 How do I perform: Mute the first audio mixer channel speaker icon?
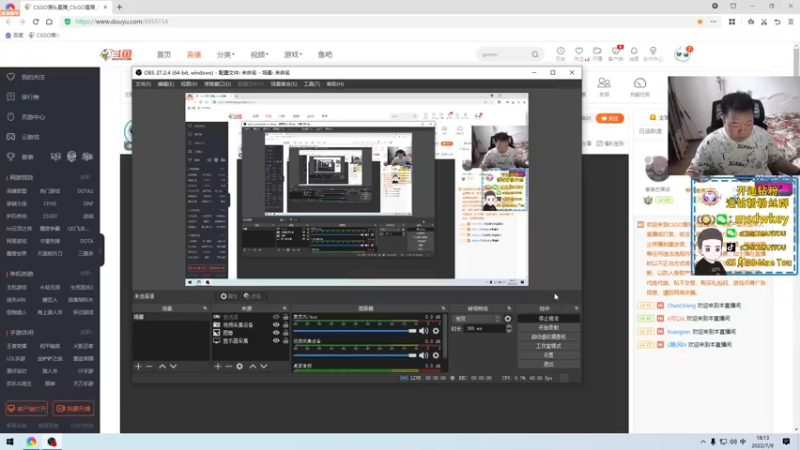(x=423, y=331)
